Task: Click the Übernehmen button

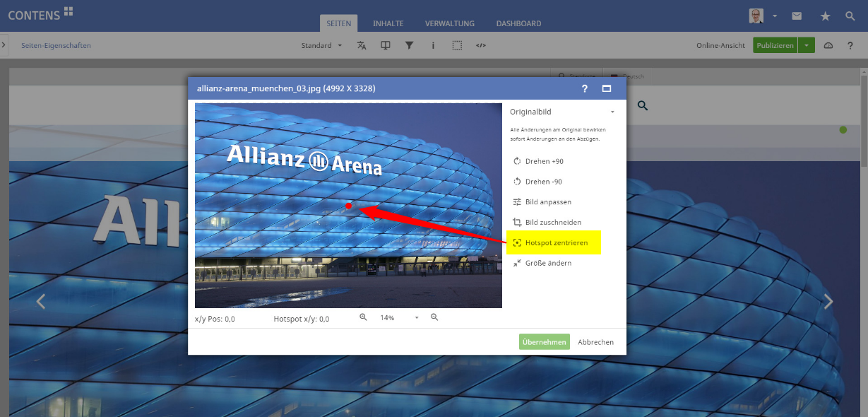Action: [544, 342]
